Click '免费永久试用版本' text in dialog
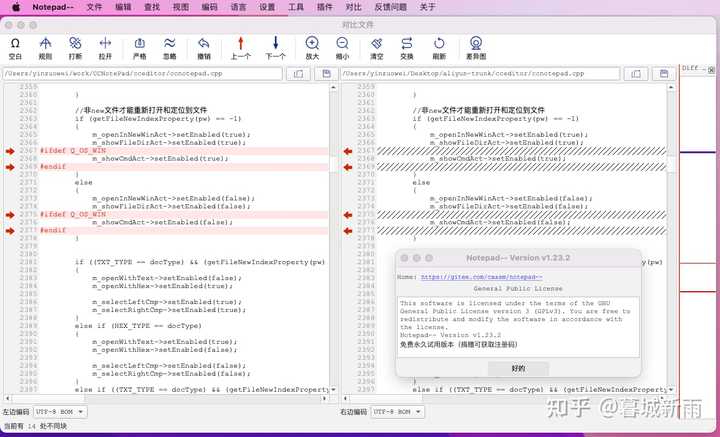 pos(428,344)
